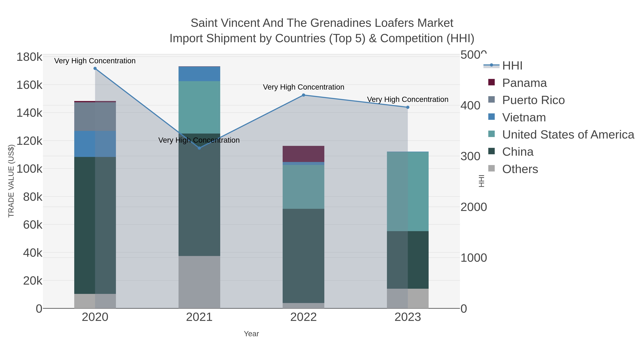Screen dimensions: 644x362
Task: Click Very High Concentration label above 2020
Action: tap(95, 61)
